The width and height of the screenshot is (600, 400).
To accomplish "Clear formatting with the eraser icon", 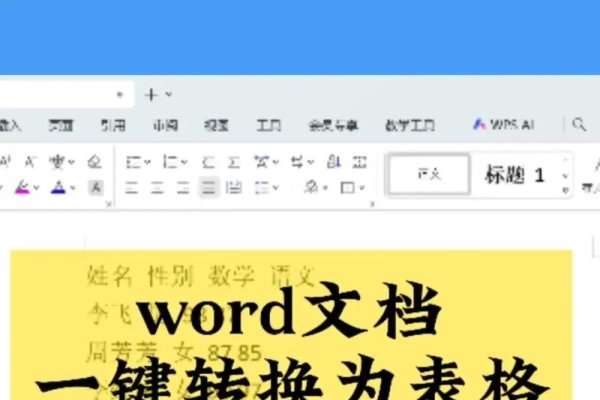I will pyautogui.click(x=95, y=162).
